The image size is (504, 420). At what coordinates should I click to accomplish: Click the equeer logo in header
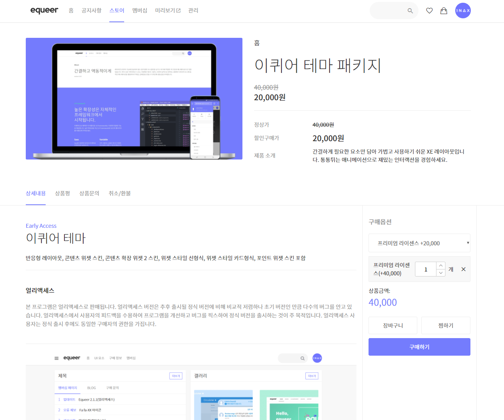point(44,11)
